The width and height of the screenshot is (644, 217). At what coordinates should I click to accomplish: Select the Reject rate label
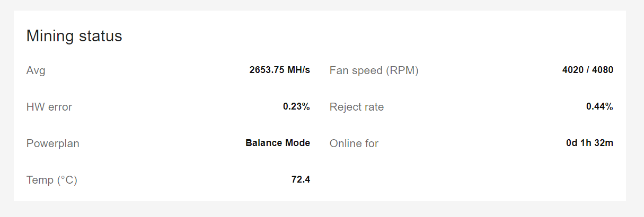point(357,107)
